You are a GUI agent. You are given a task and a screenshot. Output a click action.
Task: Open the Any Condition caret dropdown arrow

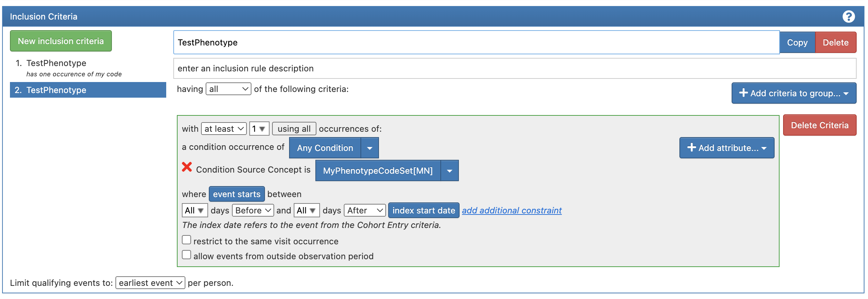(x=370, y=148)
